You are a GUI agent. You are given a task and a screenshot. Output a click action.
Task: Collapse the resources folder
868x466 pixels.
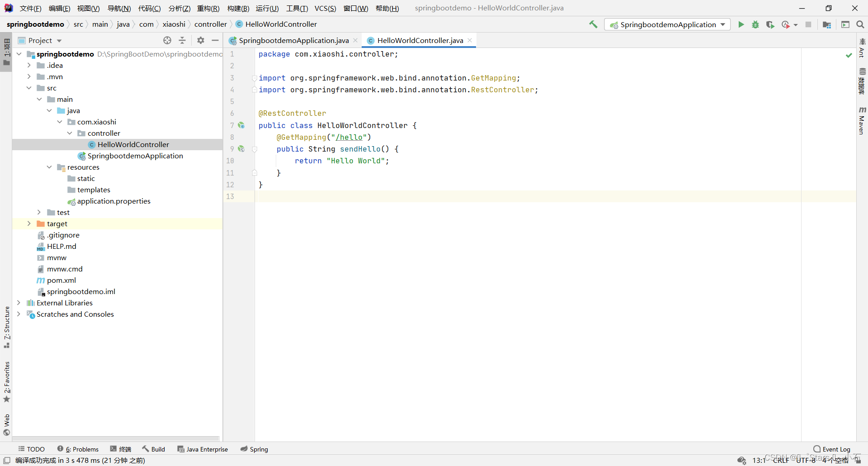[49, 167]
